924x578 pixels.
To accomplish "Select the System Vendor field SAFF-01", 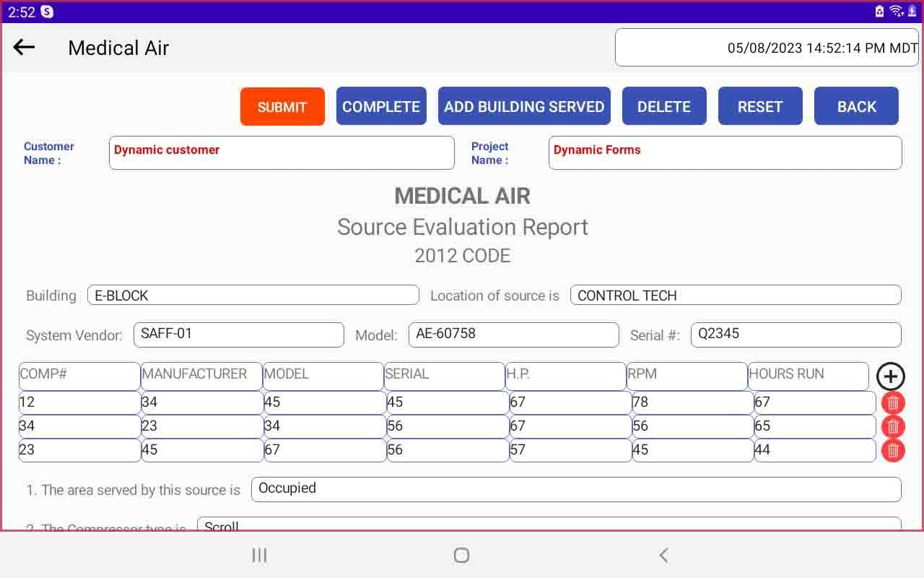I will [238, 335].
